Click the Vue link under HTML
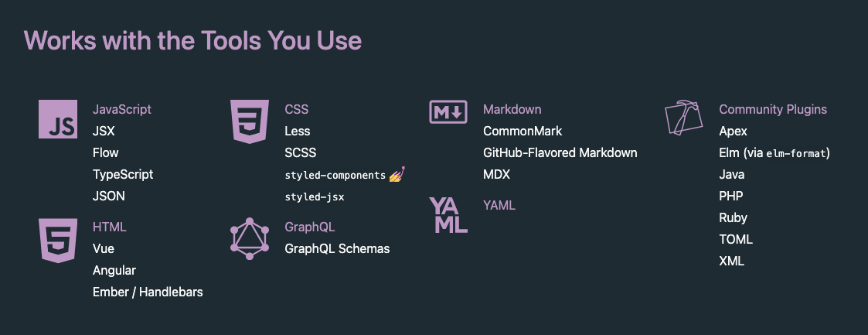 [104, 249]
